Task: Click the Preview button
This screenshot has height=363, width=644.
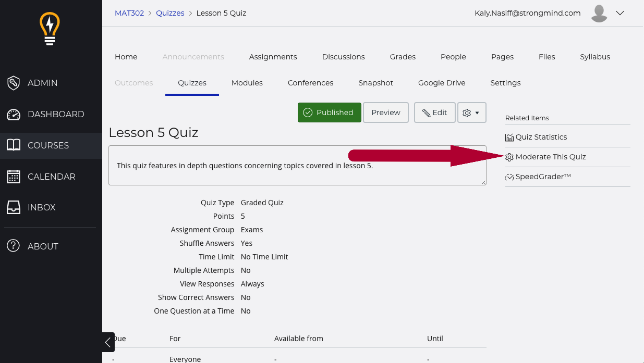Action: 386,112
